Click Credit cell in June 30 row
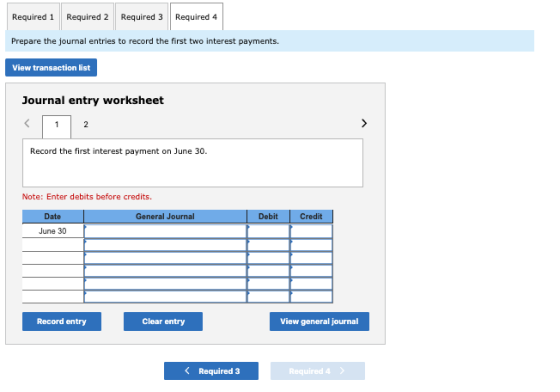Screen dimensions: 560x392 [x=311, y=231]
